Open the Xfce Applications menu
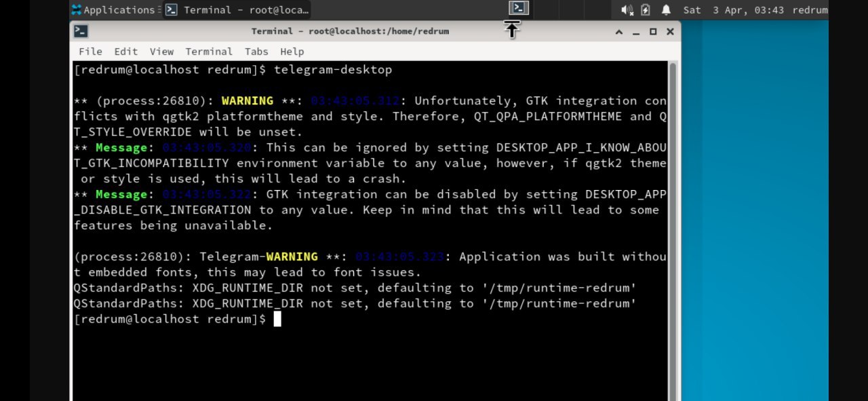This screenshot has height=401, width=868. coord(113,9)
